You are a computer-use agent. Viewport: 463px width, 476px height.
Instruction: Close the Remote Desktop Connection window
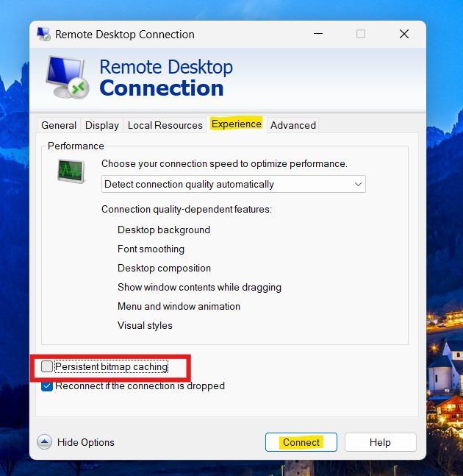click(404, 34)
